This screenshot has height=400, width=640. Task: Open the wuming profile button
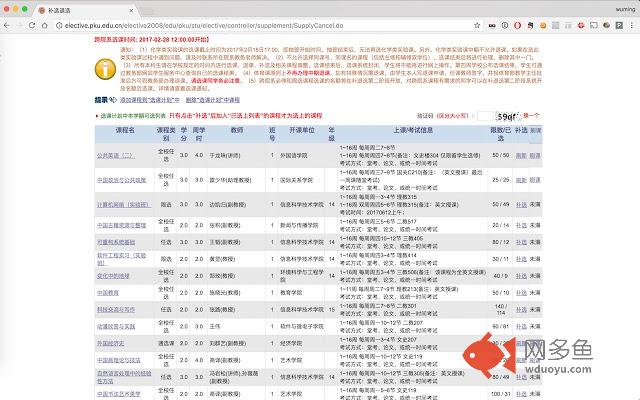tap(625, 9)
